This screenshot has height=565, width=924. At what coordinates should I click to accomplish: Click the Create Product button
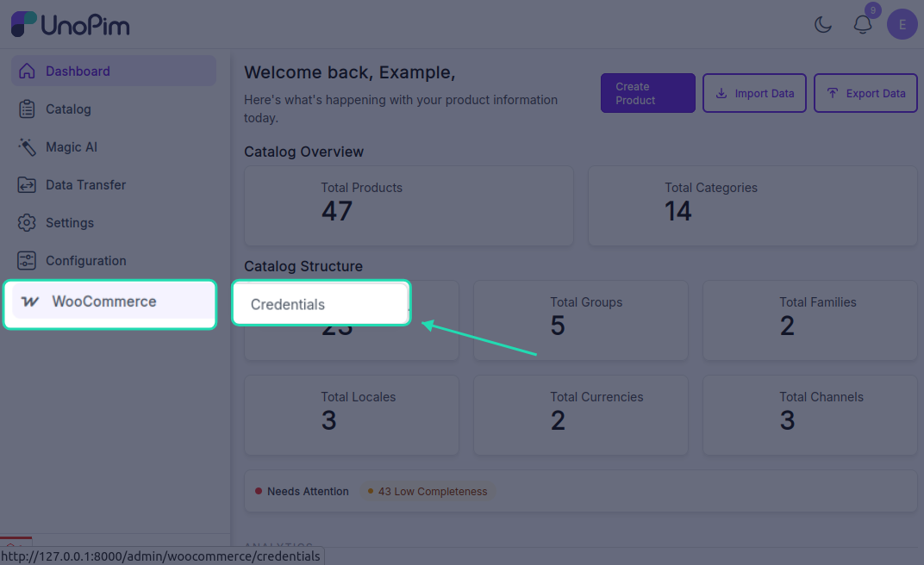tap(647, 93)
